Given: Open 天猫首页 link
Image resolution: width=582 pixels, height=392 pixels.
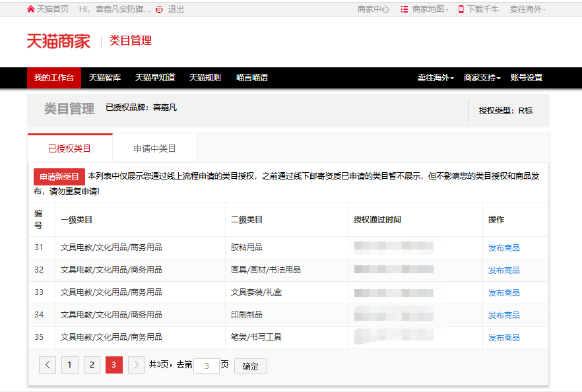Looking at the screenshot, I should point(53,9).
